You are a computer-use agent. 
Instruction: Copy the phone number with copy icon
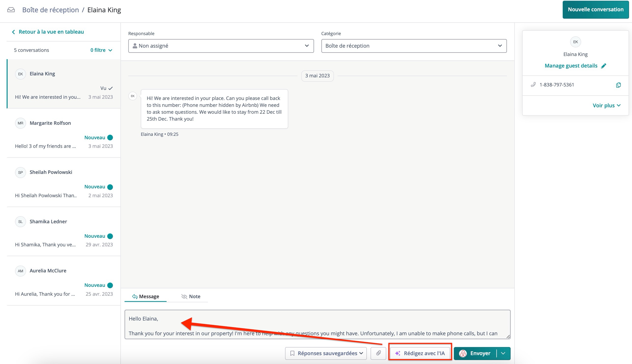[618, 85]
